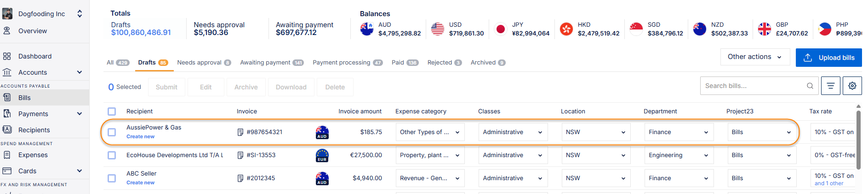868x194 pixels.
Task: Switch to the Needs approval tab
Action: [204, 63]
